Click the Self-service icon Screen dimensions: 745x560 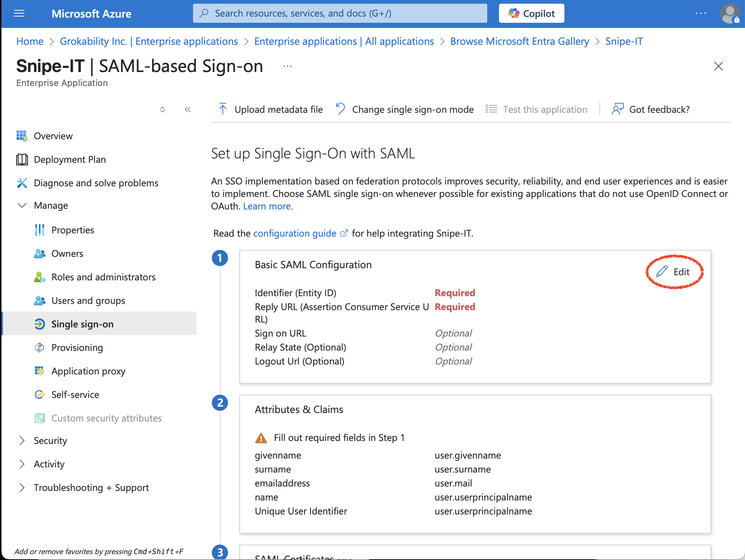39,394
